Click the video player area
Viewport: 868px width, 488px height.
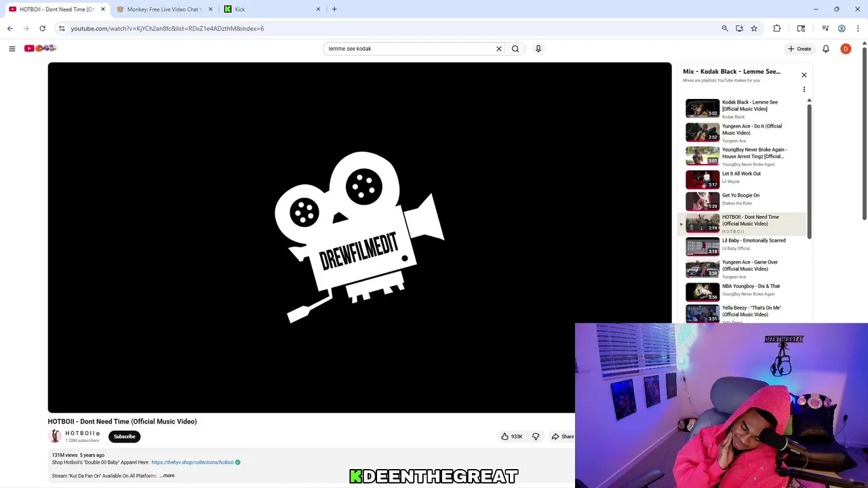coord(359,237)
